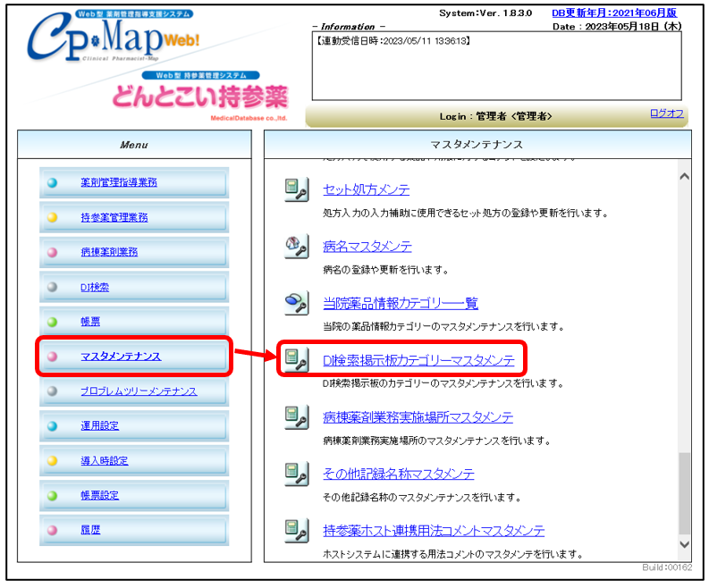Open the DI検索掲示板カテゴリーマスタメンテ link
Viewport: 709px width, 588px height.
tap(418, 360)
